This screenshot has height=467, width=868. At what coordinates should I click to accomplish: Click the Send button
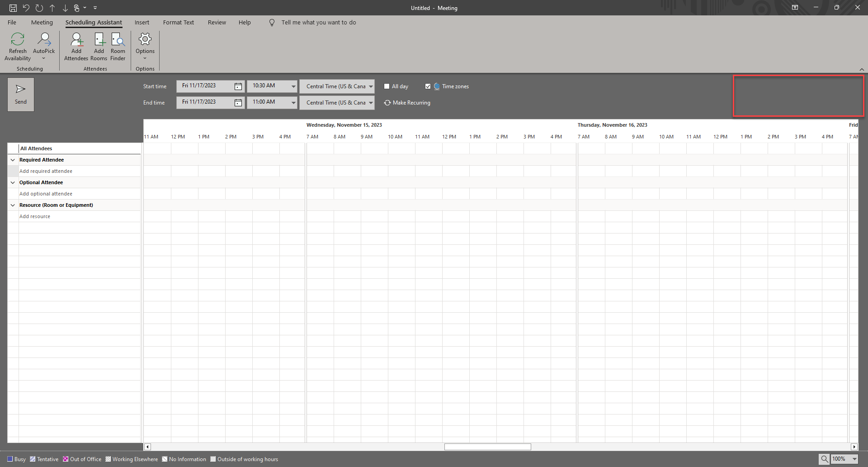[20, 94]
